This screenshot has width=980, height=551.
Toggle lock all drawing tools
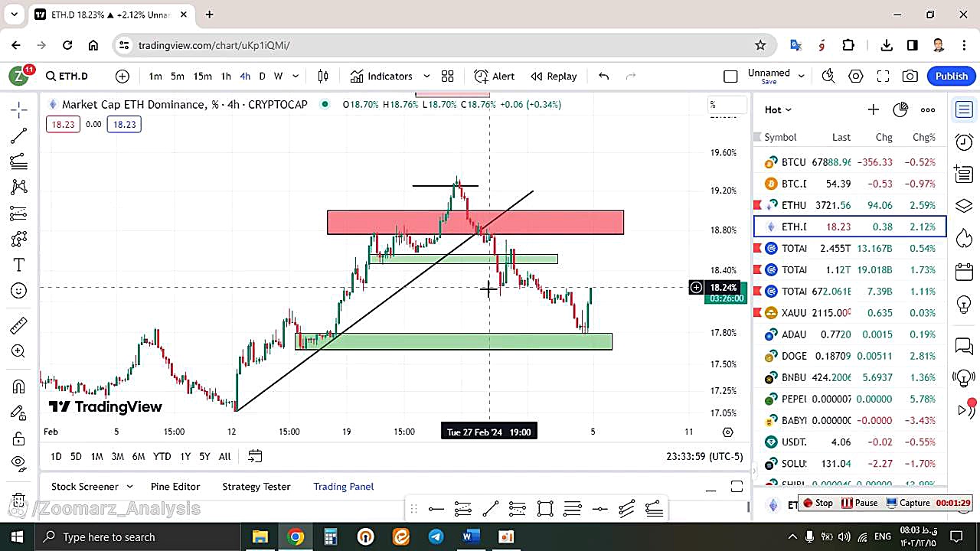coord(19,439)
